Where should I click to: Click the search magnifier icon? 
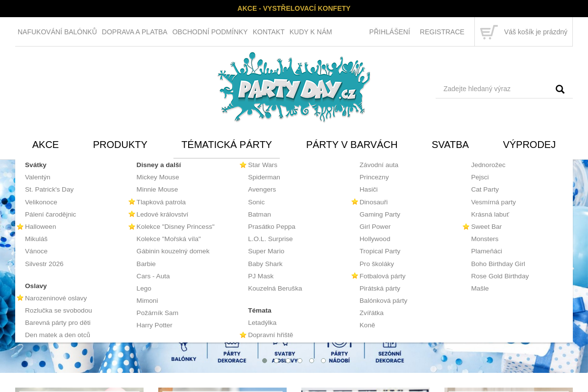(x=560, y=89)
